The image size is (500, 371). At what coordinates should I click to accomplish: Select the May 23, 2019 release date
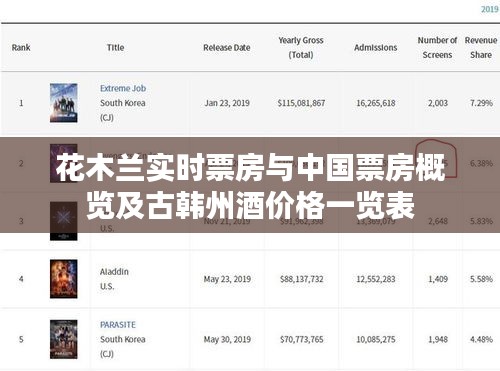click(227, 279)
